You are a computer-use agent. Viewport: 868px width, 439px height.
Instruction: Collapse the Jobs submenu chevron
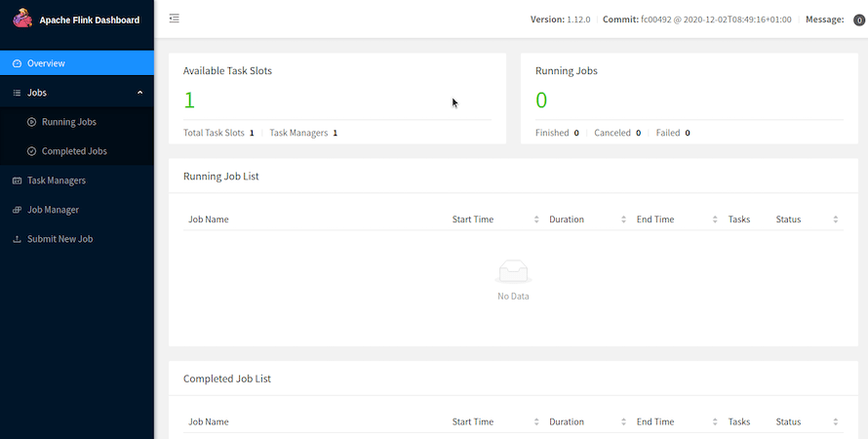pyautogui.click(x=140, y=93)
